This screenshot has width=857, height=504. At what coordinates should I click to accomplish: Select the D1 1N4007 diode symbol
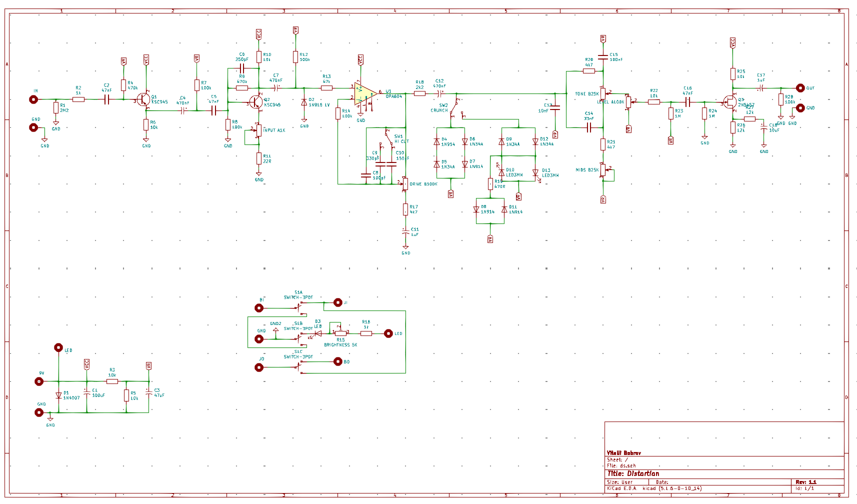coord(58,395)
